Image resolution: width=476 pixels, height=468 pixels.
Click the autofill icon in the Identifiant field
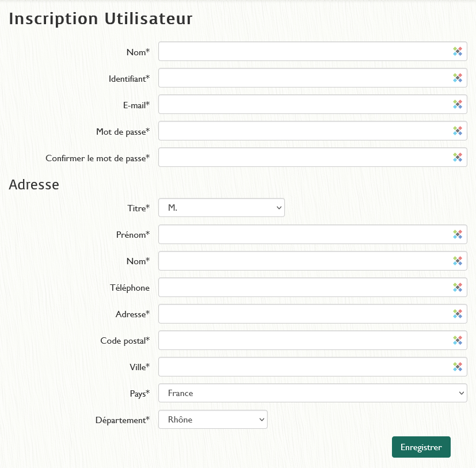point(458,78)
